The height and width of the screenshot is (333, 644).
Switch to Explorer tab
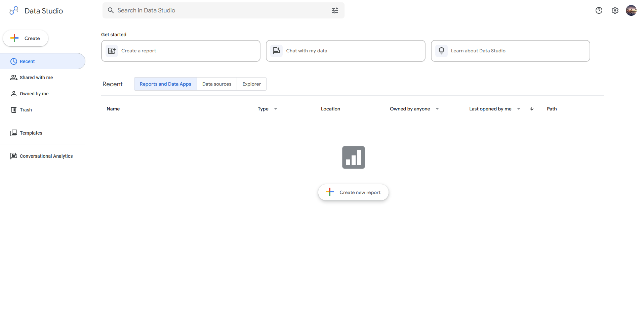coord(251,84)
